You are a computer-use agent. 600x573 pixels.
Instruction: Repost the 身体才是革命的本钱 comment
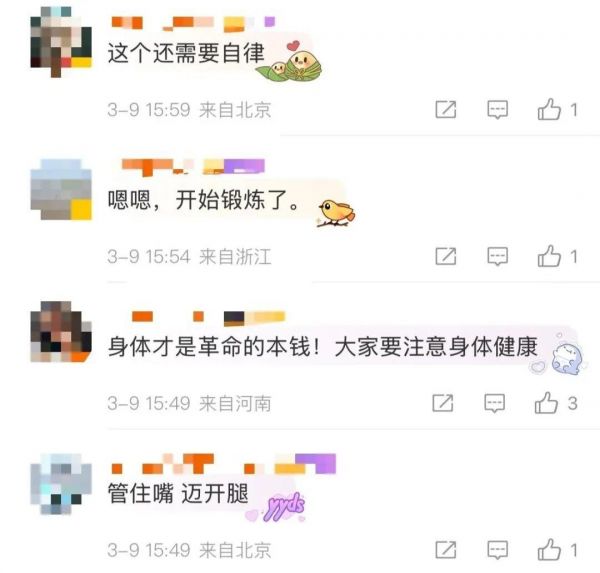pos(443,403)
